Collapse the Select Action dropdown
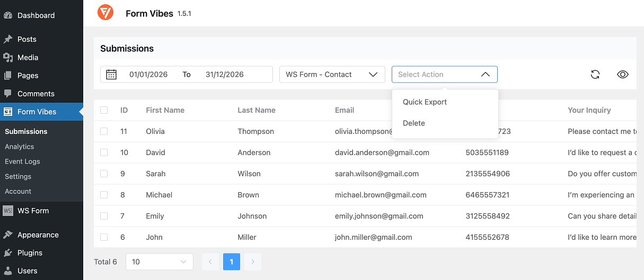The image size is (644, 280). coord(445,75)
